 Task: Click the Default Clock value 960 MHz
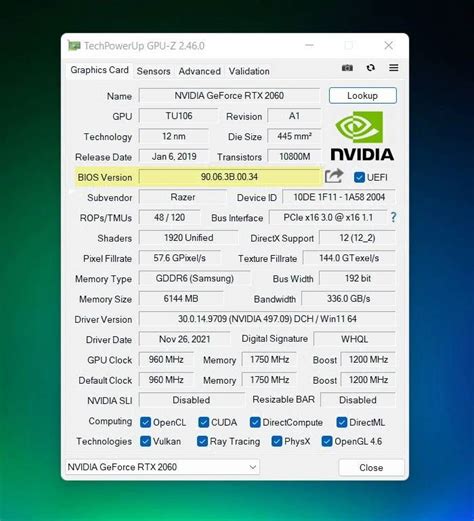(x=166, y=380)
